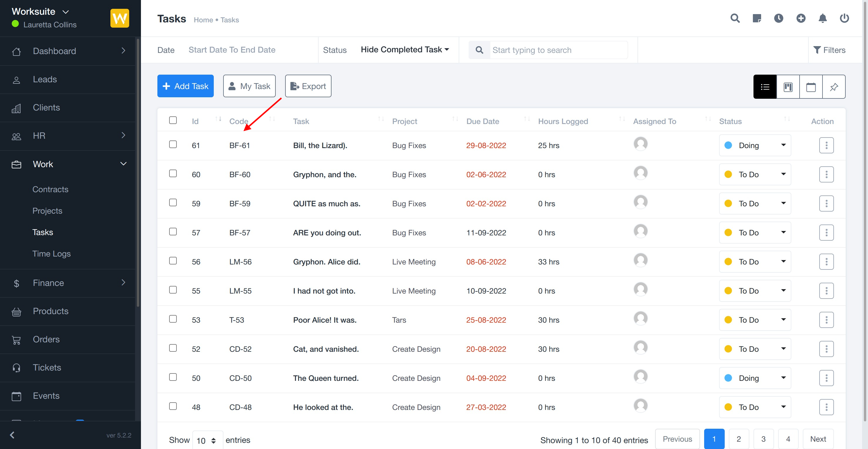Click the Add Task button
The height and width of the screenshot is (449, 868).
[185, 86]
